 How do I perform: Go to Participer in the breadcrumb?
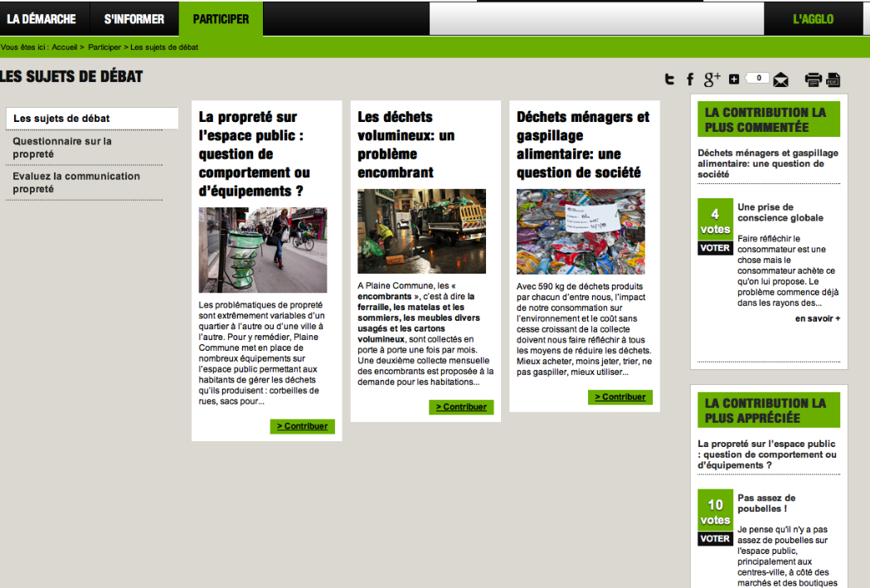point(104,47)
